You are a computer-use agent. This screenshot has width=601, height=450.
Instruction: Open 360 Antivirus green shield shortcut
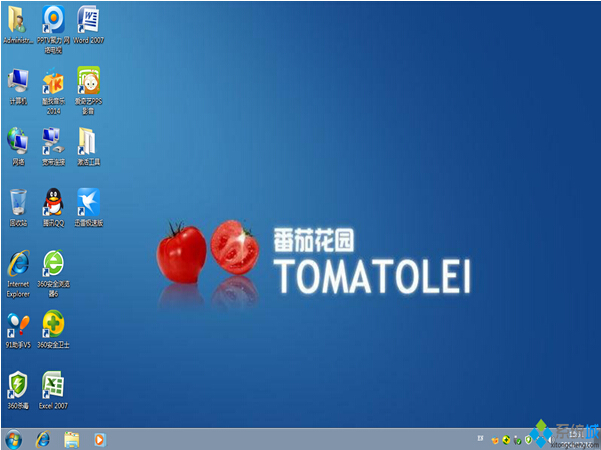pyautogui.click(x=18, y=384)
